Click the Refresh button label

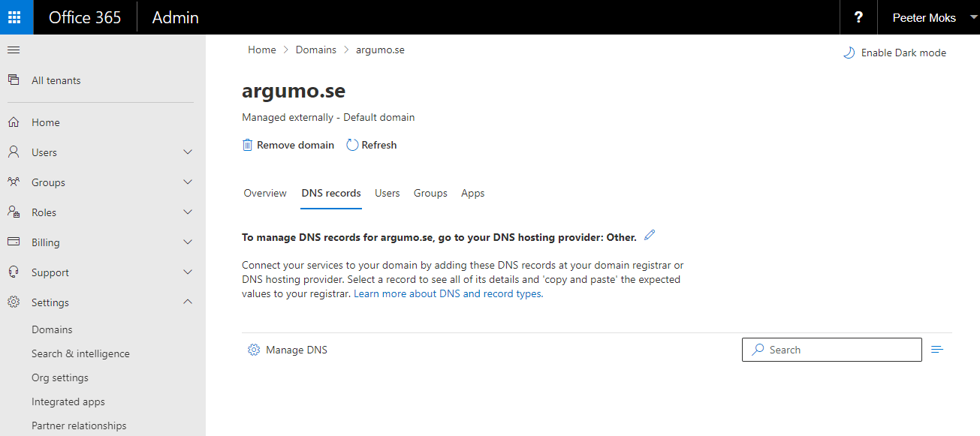point(379,145)
